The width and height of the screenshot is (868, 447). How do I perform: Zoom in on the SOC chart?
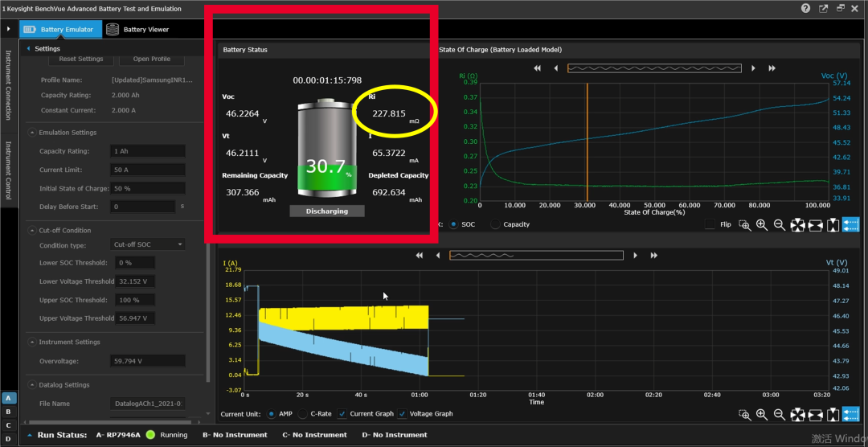[762, 225]
